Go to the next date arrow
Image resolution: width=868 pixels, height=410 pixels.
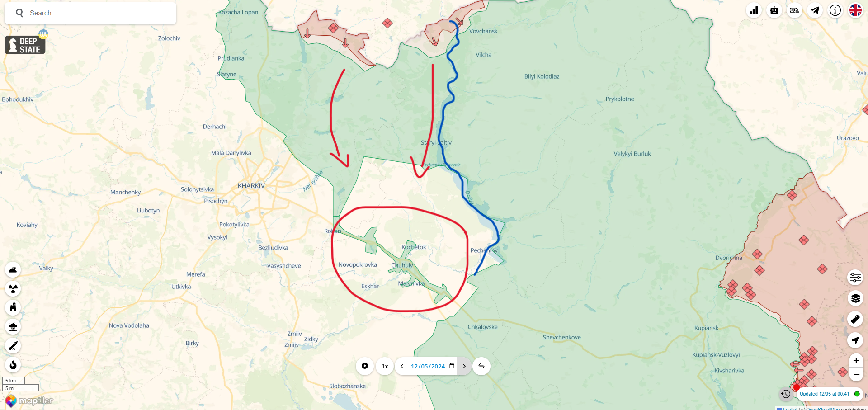pos(464,366)
